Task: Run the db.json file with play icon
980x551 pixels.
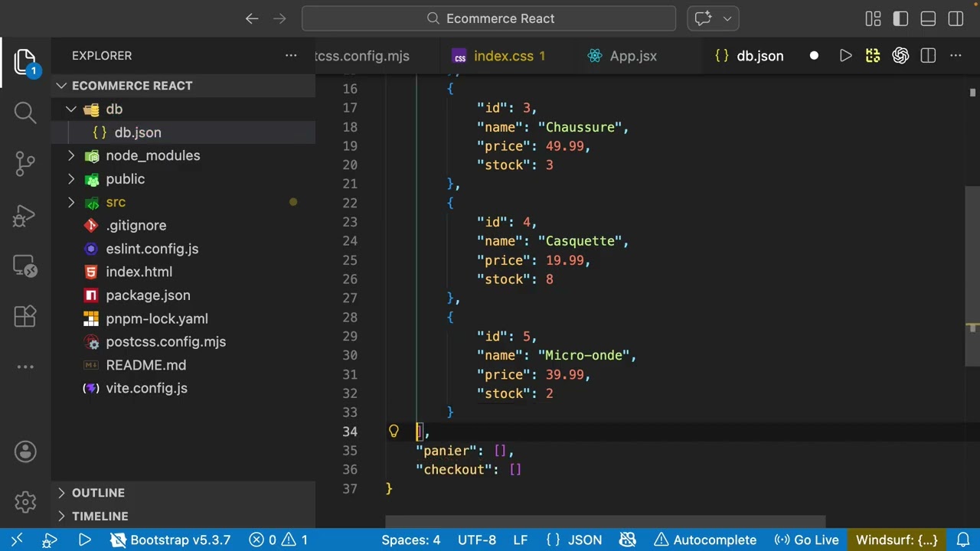Action: pos(845,56)
